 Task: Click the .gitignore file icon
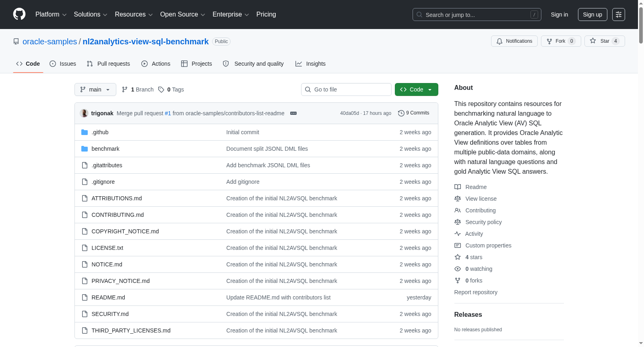[85, 182]
